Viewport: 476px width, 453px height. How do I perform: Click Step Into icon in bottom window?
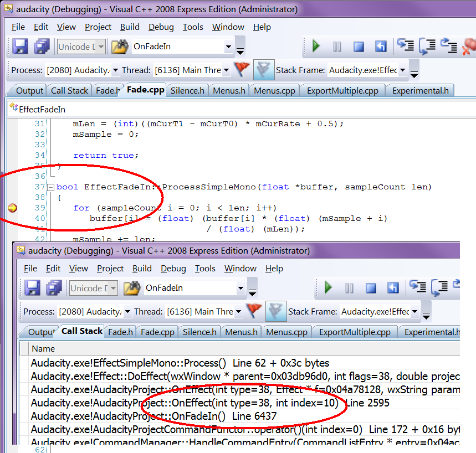pos(418,287)
